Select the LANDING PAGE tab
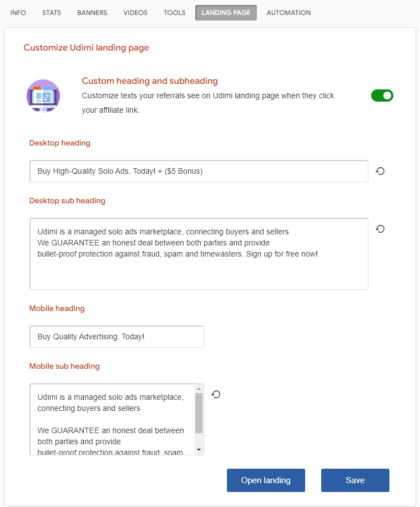The height and width of the screenshot is (507, 420). pos(226,13)
